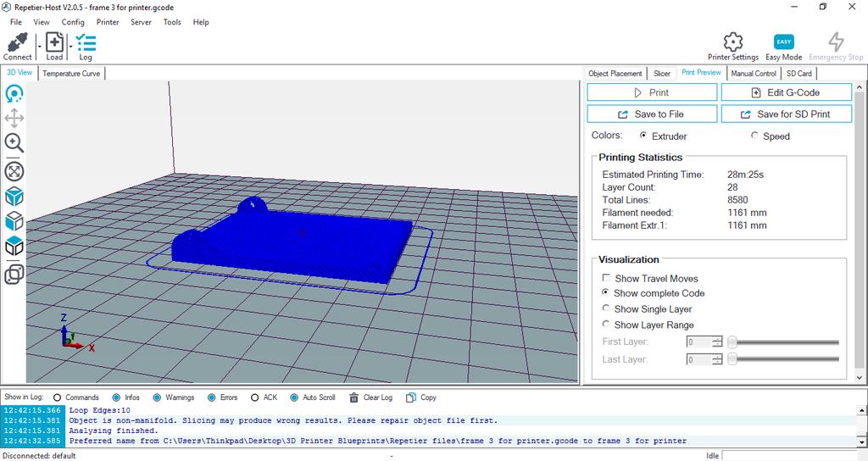Image resolution: width=868 pixels, height=461 pixels.
Task: Select Show complete Code option
Action: tap(605, 292)
